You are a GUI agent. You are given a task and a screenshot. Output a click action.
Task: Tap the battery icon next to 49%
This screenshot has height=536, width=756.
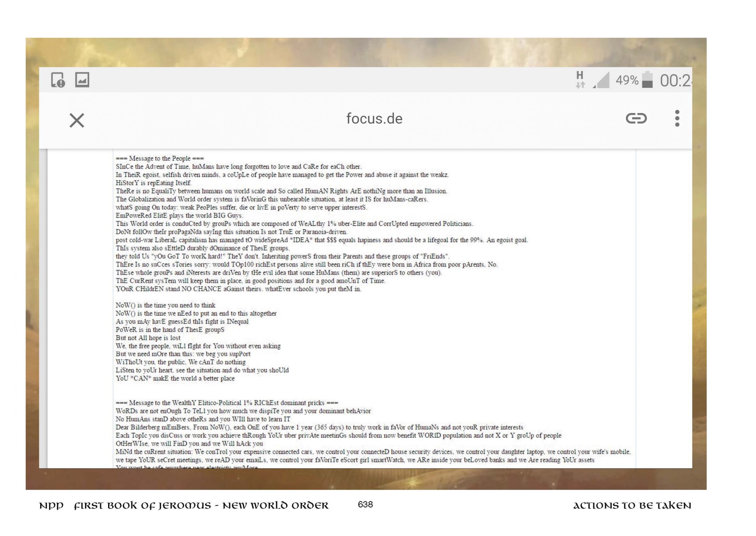click(x=647, y=80)
